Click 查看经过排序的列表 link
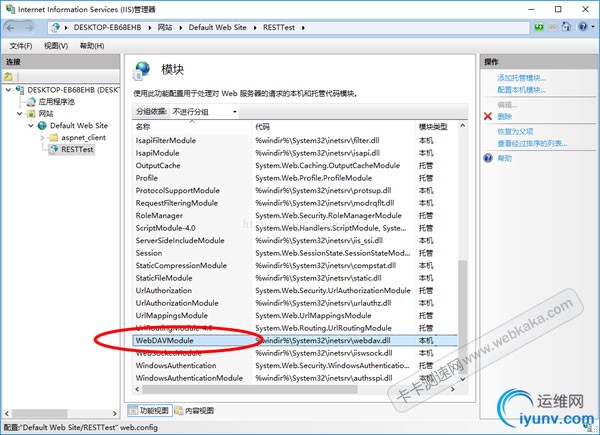 point(532,143)
